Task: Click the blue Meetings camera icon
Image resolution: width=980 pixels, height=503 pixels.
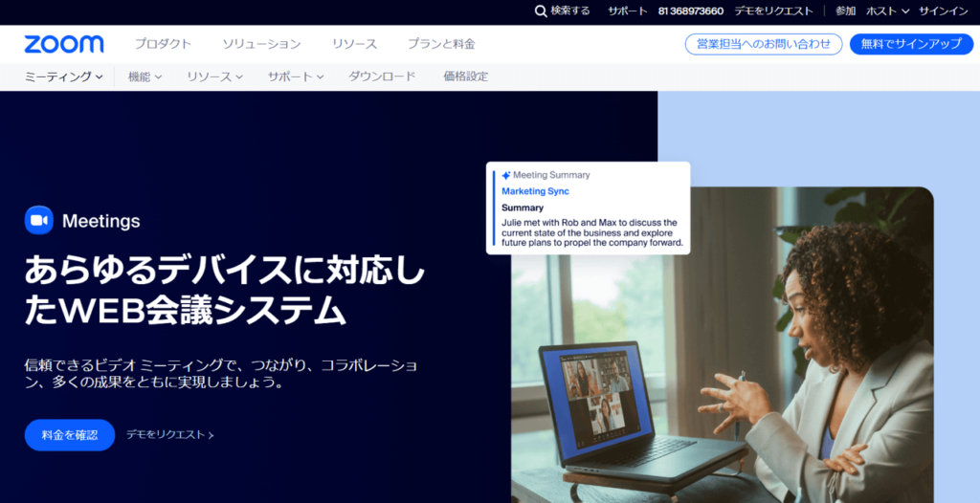Action: point(39,221)
